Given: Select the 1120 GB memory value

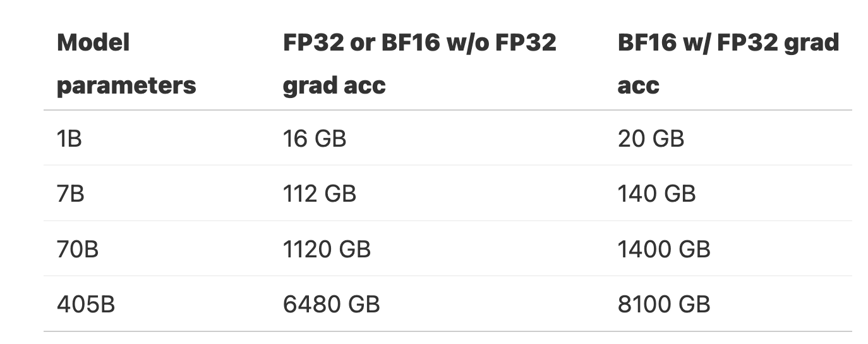Looking at the screenshot, I should click(327, 249).
